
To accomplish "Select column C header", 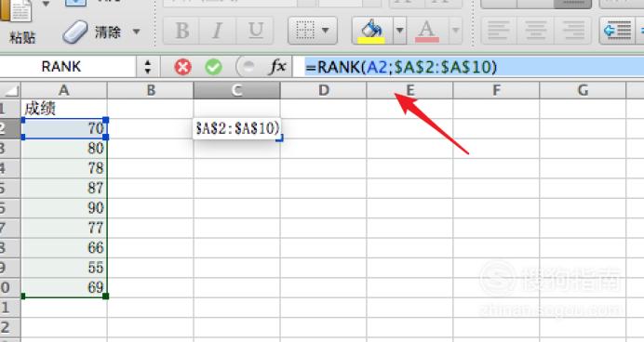I will pos(236,90).
